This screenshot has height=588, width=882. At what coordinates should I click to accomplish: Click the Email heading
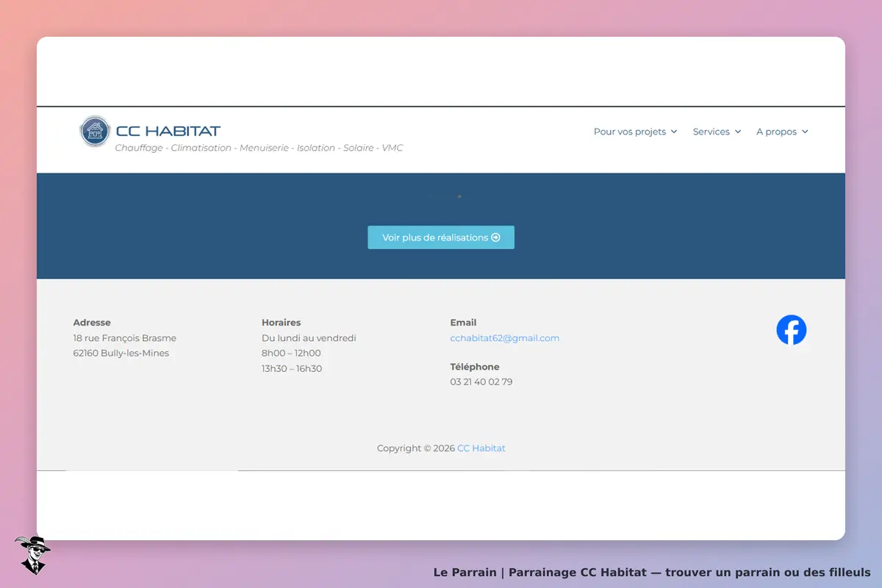coord(463,323)
